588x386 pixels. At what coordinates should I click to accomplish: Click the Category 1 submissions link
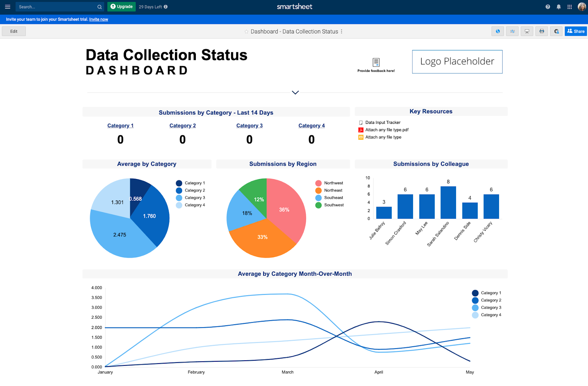pos(120,125)
